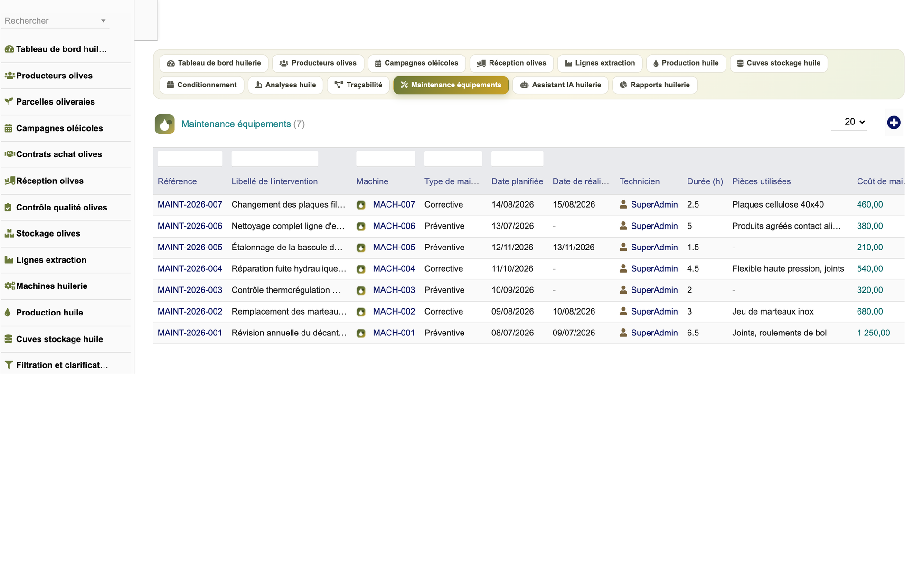This screenshot has height=572, width=924.
Task: Click the machine icon next to MACH-001
Action: (361, 334)
